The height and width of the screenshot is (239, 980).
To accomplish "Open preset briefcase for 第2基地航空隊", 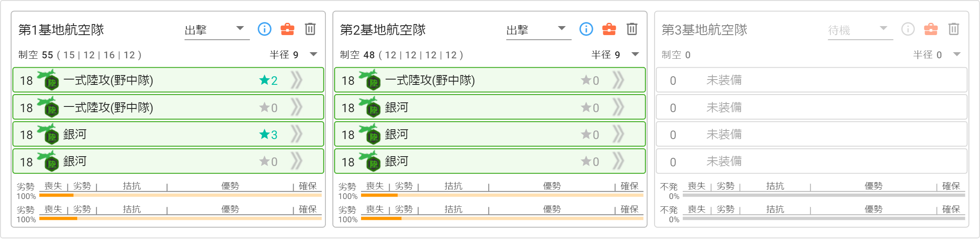I will pos(609,29).
